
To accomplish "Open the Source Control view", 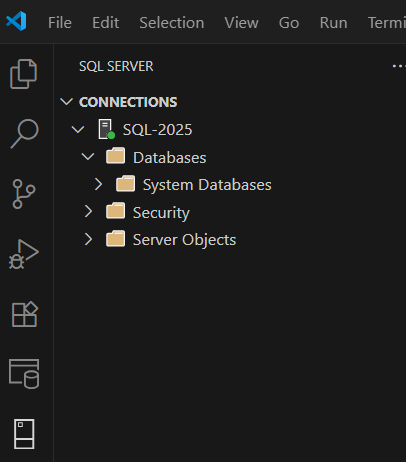I will pyautogui.click(x=24, y=194).
